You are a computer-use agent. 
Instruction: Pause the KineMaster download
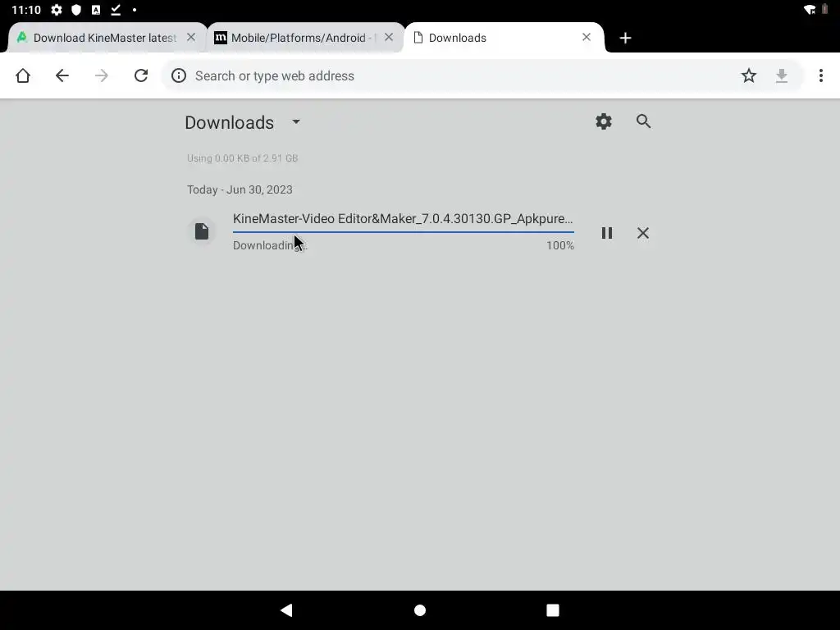pyautogui.click(x=606, y=233)
